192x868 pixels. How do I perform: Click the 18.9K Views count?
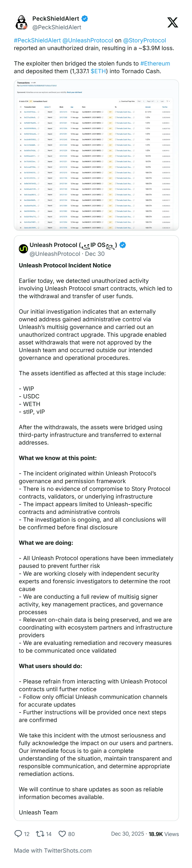tap(164, 833)
